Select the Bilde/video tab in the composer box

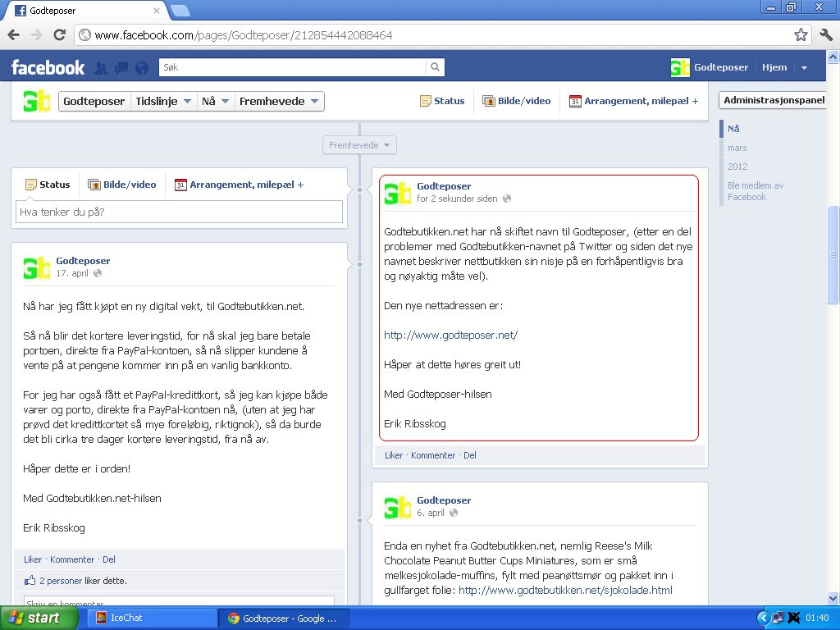(x=122, y=185)
